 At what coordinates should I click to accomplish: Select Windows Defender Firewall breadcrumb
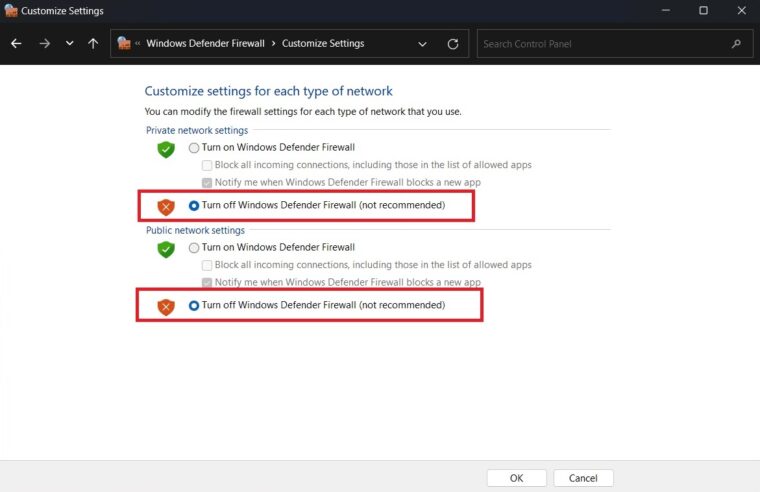point(206,44)
